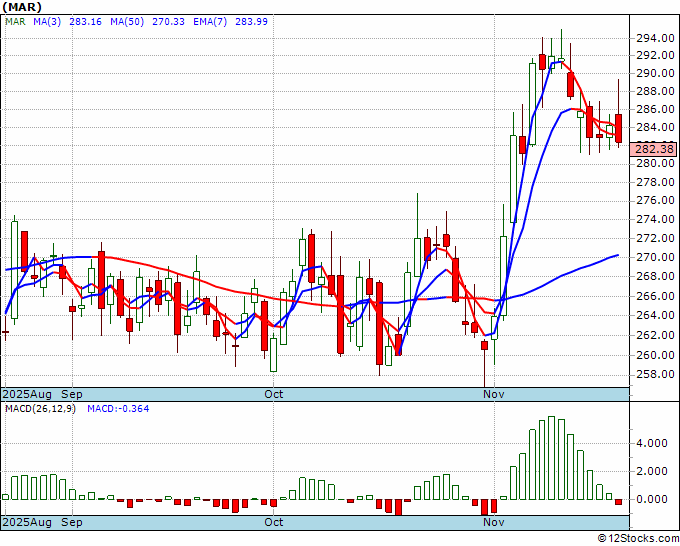Click the MA(3) indicator label

(47, 22)
